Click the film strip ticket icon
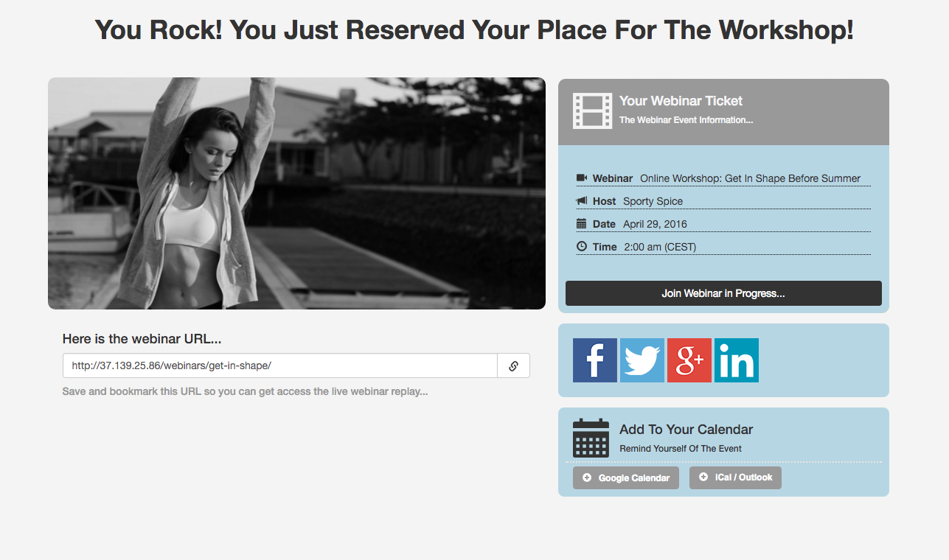Screen dimensions: 949x560 coord(592,111)
